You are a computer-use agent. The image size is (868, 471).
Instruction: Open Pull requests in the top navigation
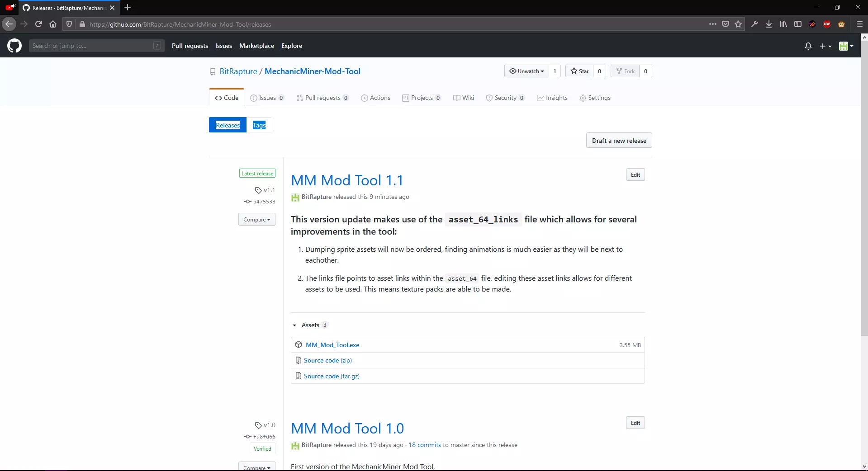coord(190,46)
